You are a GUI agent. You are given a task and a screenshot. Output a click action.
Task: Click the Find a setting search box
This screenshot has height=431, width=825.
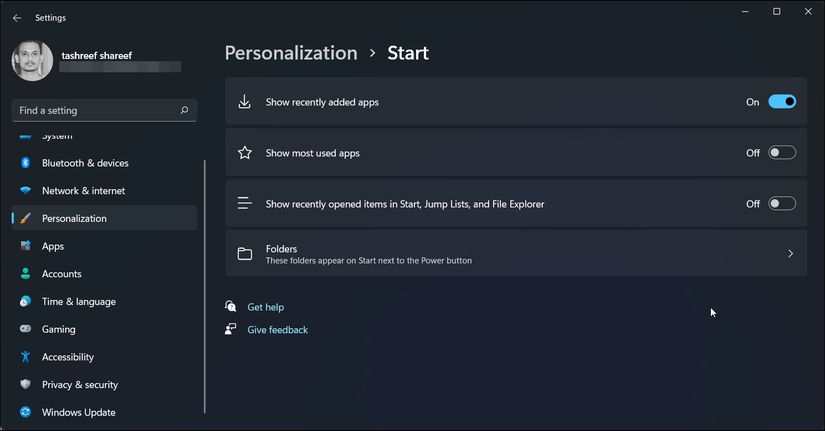(95, 110)
